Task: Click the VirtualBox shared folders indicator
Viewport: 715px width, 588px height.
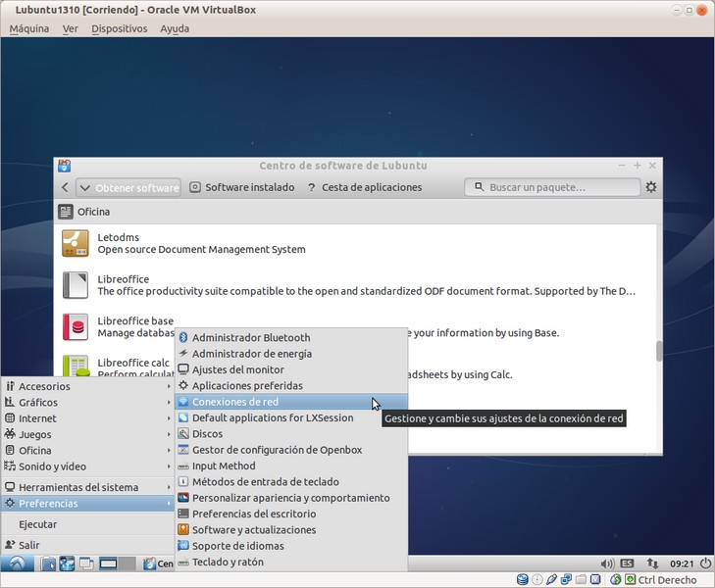Action: pyautogui.click(x=581, y=579)
